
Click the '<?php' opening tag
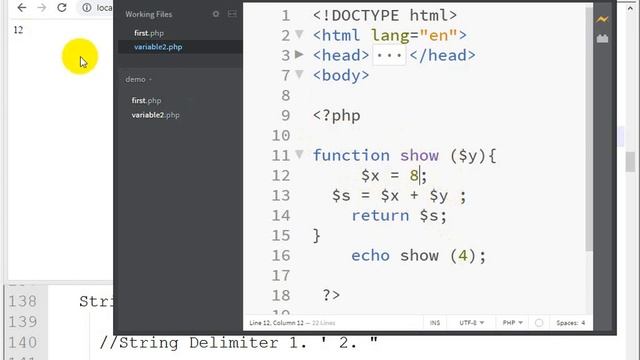pyautogui.click(x=337, y=116)
